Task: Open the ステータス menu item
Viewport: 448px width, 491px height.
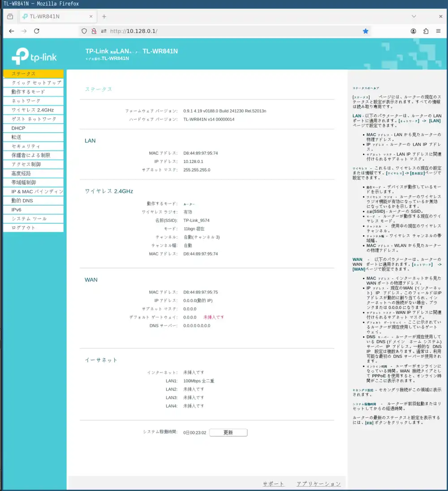Action: [33, 73]
